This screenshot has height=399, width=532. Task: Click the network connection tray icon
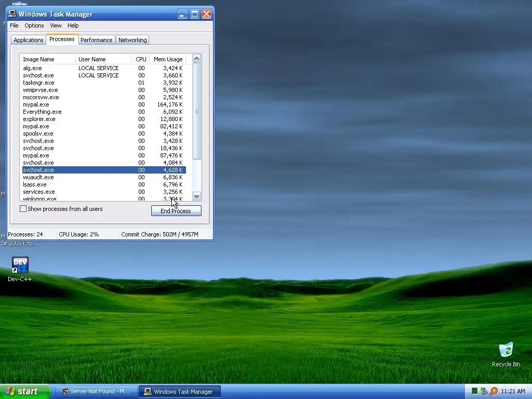(x=484, y=391)
